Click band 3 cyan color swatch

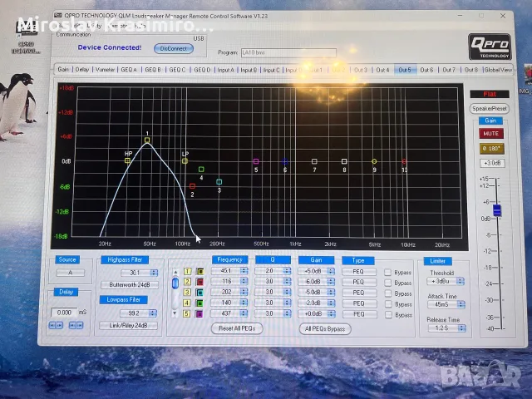pyautogui.click(x=199, y=293)
